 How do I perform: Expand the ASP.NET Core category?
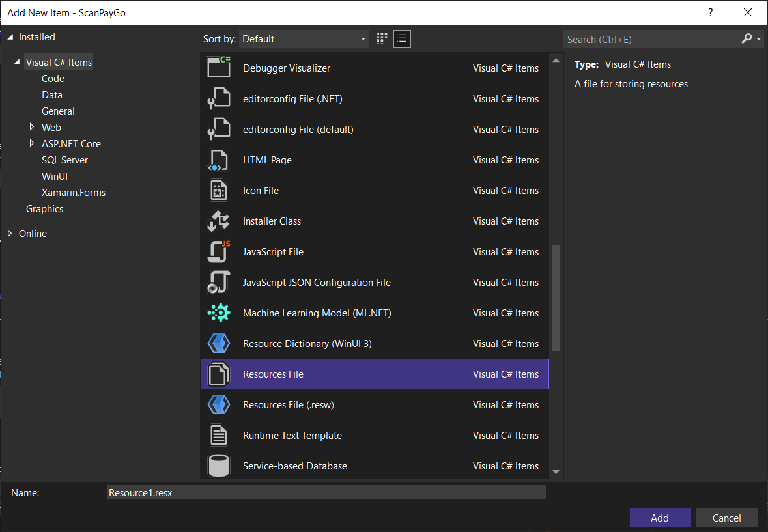point(31,143)
